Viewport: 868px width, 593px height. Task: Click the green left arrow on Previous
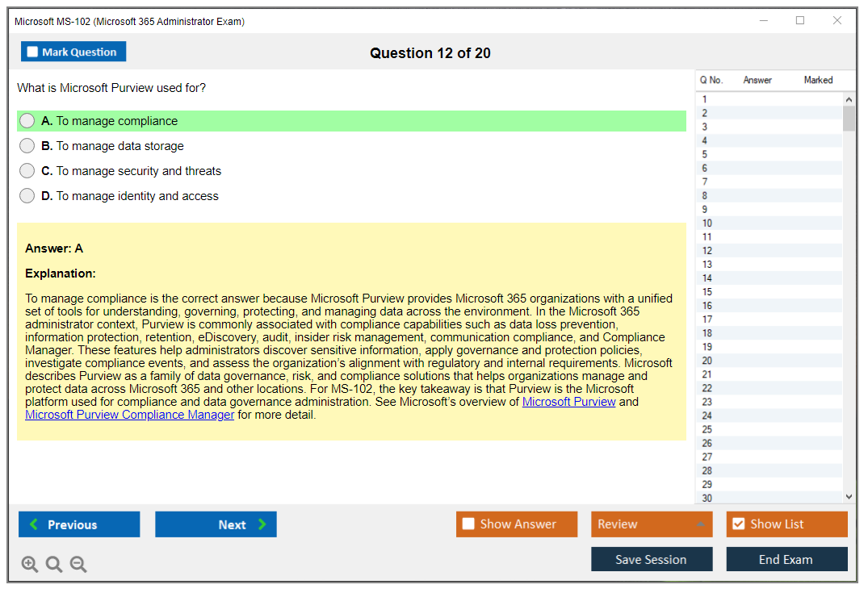point(34,524)
